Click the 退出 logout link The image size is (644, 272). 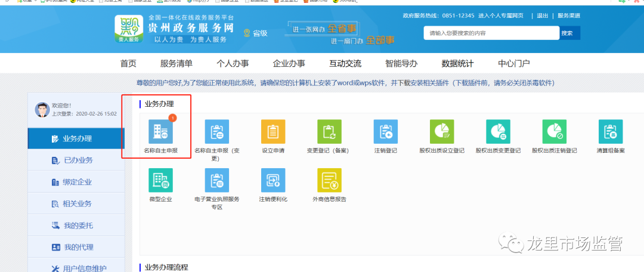click(x=542, y=16)
